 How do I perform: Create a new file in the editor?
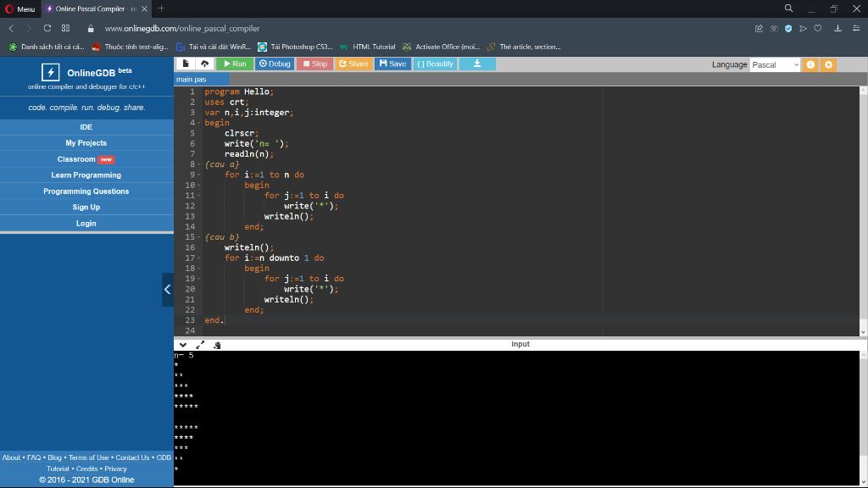[x=186, y=64]
